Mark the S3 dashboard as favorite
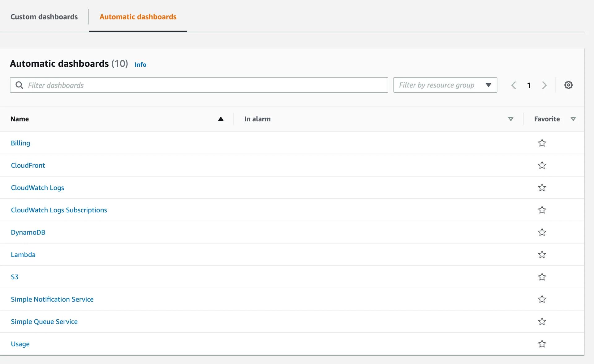 point(542,277)
